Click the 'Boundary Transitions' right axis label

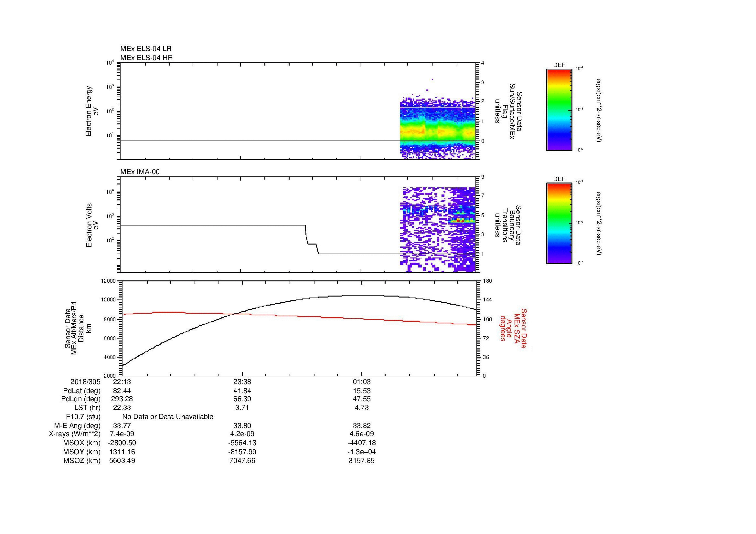(x=509, y=225)
